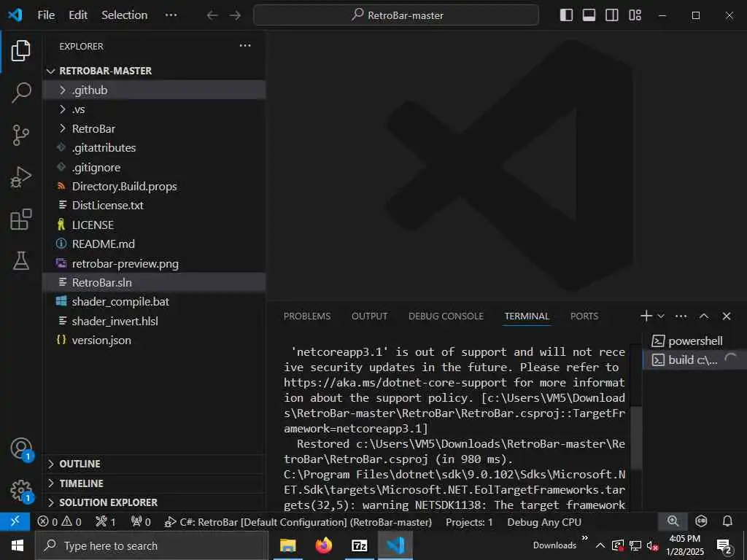Open the Directory.Build.props file
Viewport: 747px width, 560px height.
[154, 187]
